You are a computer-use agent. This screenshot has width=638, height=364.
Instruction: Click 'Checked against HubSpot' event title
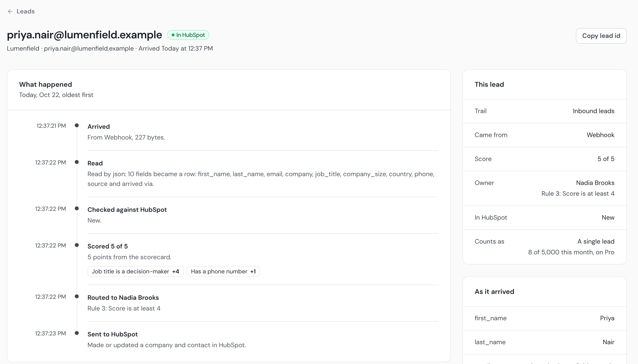127,210
